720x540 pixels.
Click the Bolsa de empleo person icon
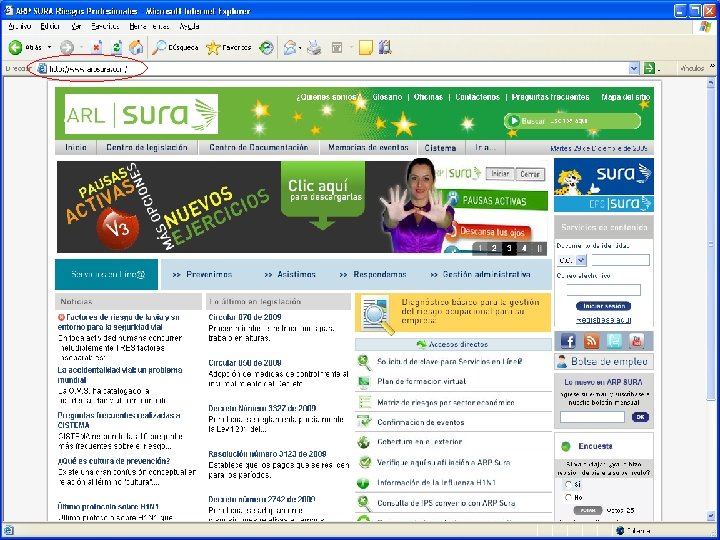coord(562,361)
